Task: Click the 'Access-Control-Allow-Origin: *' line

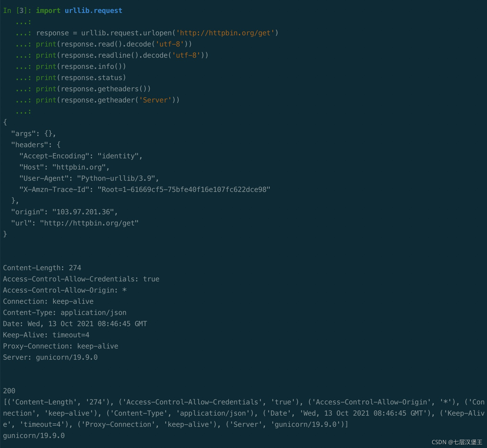Action: coord(65,290)
